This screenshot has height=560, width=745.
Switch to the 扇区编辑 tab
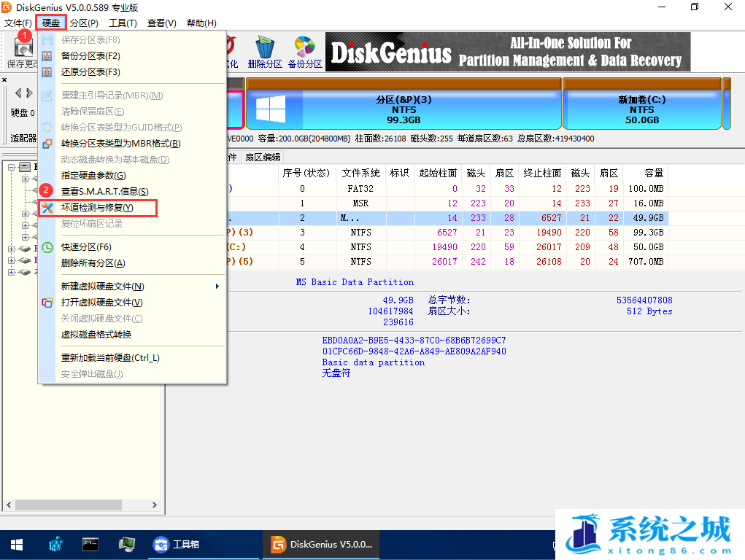coord(263,157)
